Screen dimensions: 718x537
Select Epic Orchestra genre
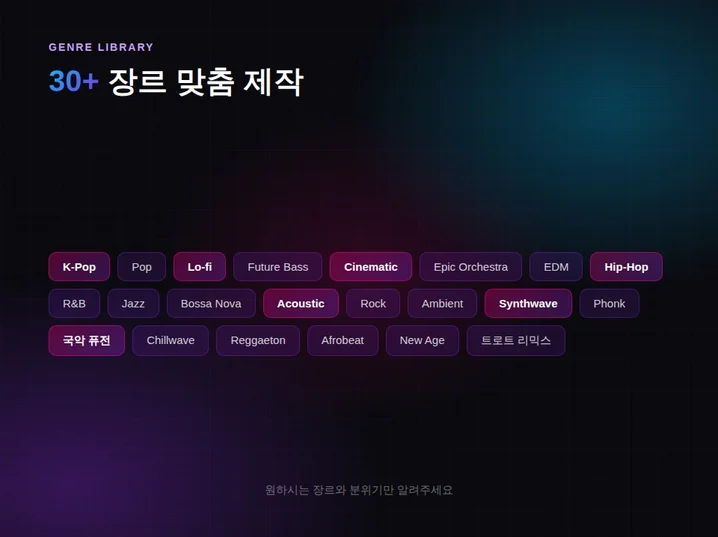pos(470,267)
